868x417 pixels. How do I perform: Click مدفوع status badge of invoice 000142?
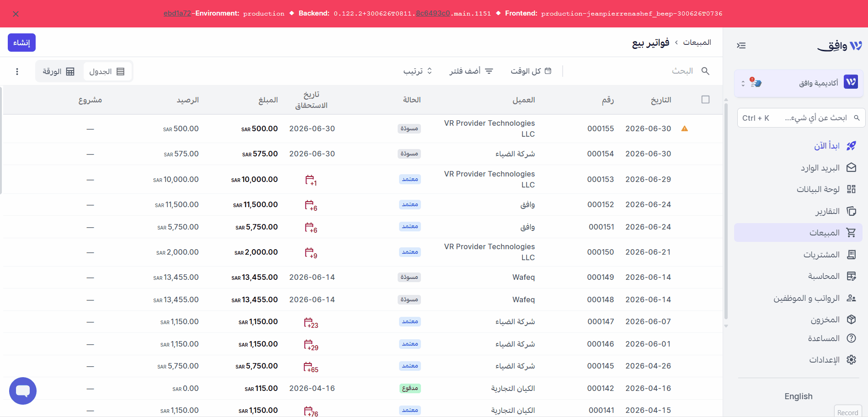[410, 388]
